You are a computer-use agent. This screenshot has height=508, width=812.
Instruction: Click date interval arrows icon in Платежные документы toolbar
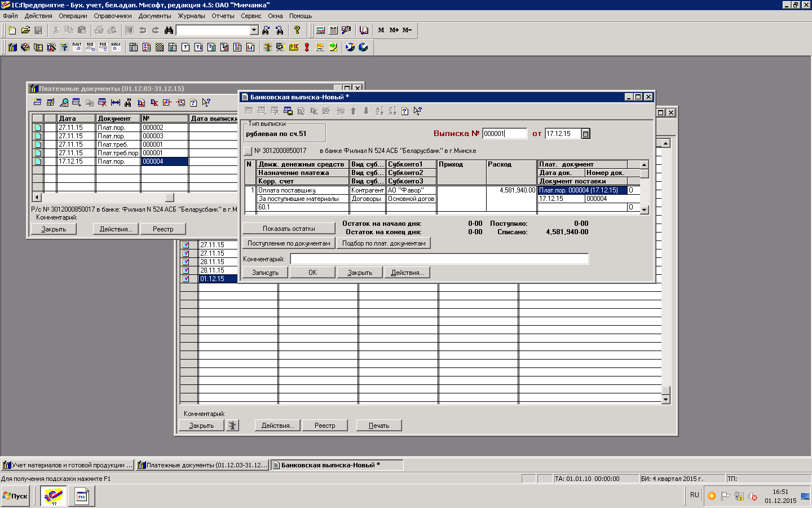click(116, 102)
